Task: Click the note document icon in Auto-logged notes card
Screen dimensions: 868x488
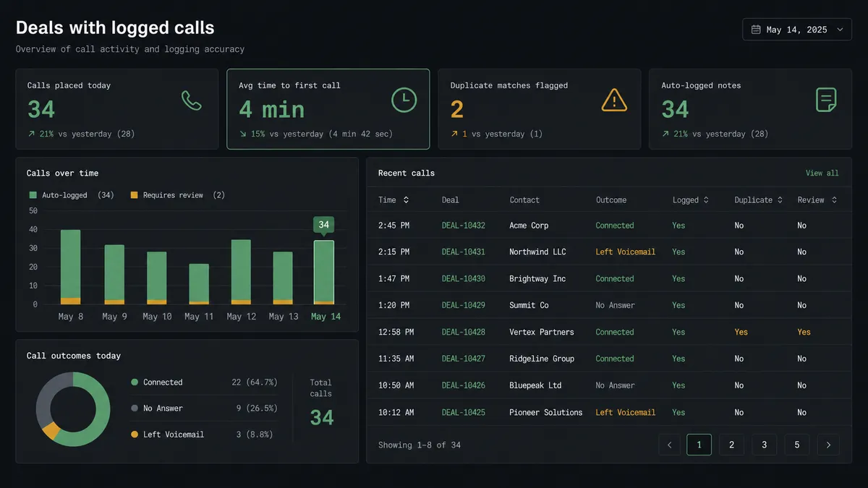Action: click(x=826, y=100)
